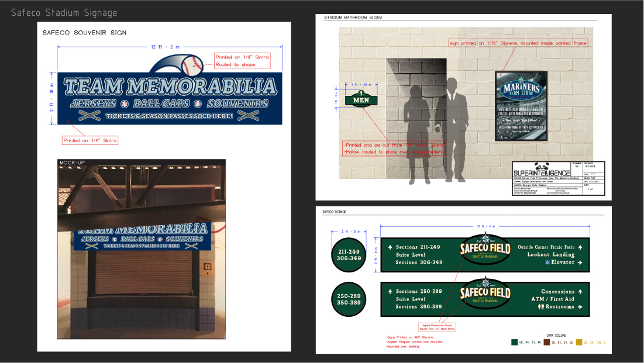Click the MOCK-UP label

[72, 163]
